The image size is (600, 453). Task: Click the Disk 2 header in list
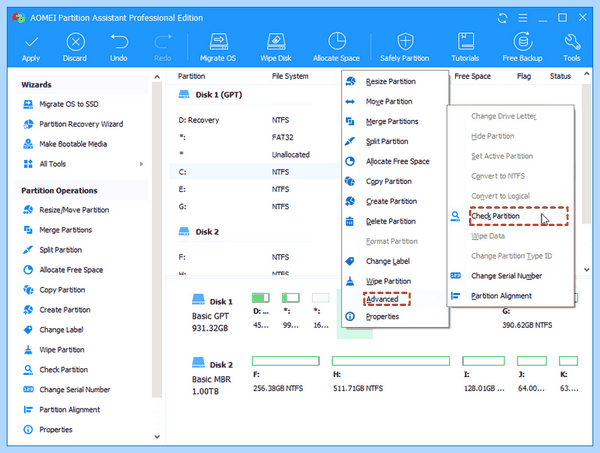[x=199, y=231]
